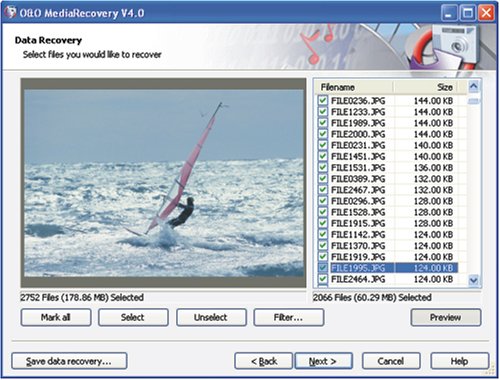Untick FILE1989.JPG checkbox
Viewport: 500px width, 380px height.
(322, 123)
